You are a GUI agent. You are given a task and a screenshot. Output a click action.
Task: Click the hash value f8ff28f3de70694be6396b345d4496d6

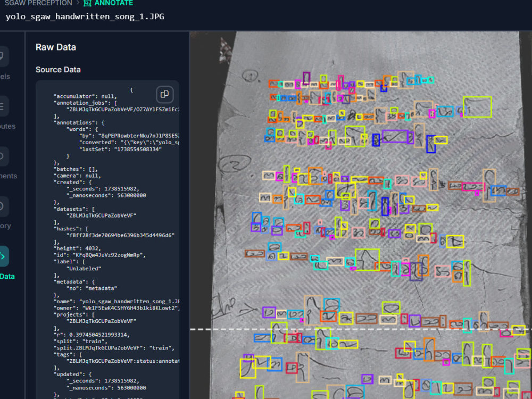tap(120, 235)
